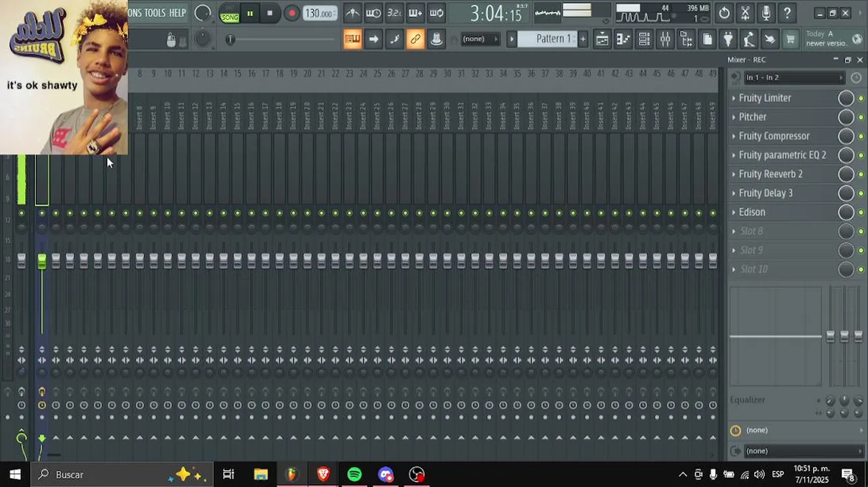Open the plugin picker plug icon
Viewport: 868px width, 487px height.
(728, 39)
